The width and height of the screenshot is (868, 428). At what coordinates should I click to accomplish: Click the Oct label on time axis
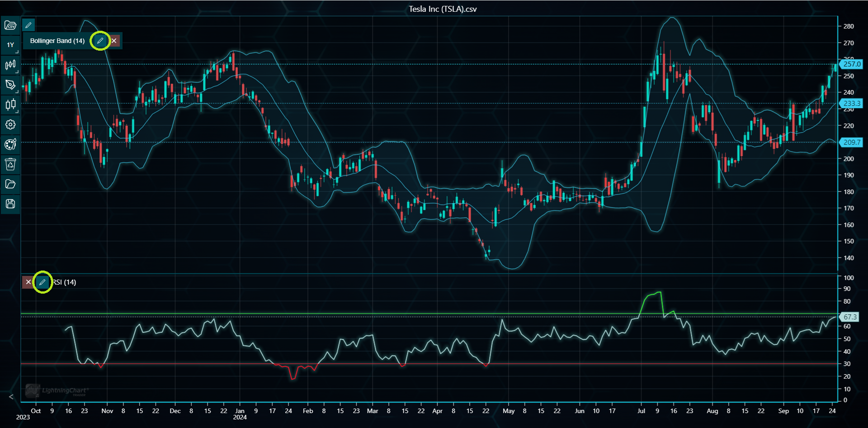click(x=36, y=411)
